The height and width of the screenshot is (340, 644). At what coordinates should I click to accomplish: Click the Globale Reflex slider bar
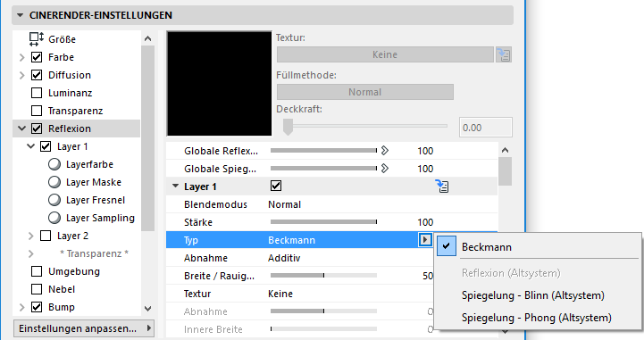[x=323, y=151]
